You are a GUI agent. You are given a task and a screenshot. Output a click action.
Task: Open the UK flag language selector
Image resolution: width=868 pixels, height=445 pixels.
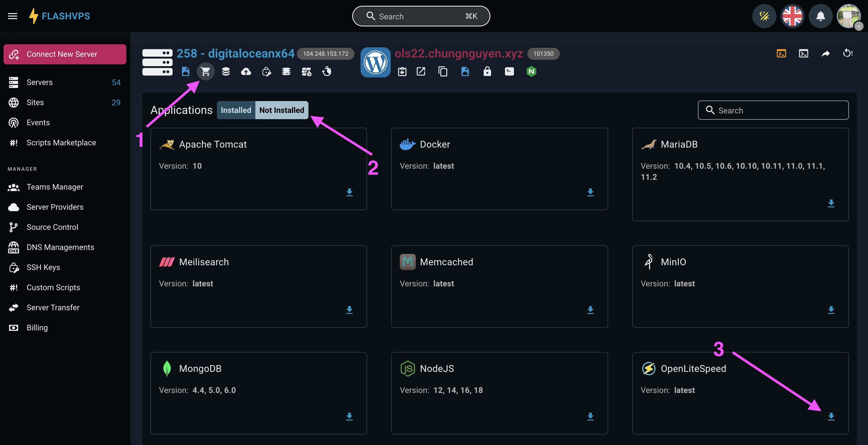coord(792,16)
